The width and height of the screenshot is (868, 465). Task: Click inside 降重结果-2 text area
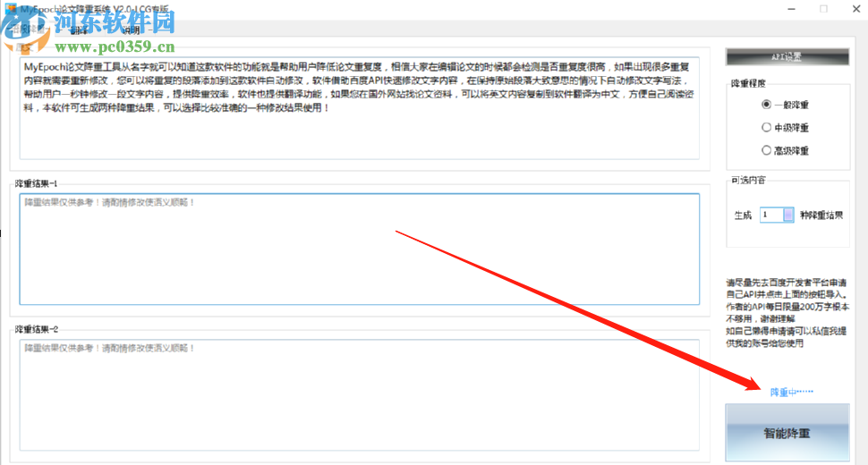click(359, 394)
